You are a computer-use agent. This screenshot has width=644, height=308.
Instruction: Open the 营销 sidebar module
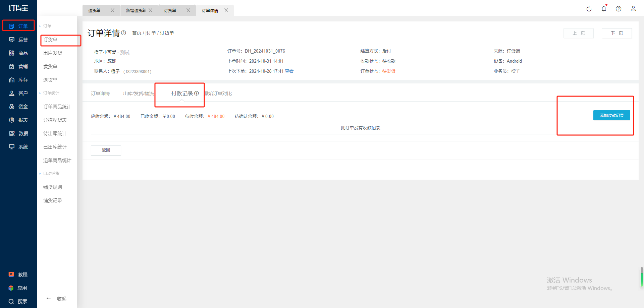(x=18, y=66)
